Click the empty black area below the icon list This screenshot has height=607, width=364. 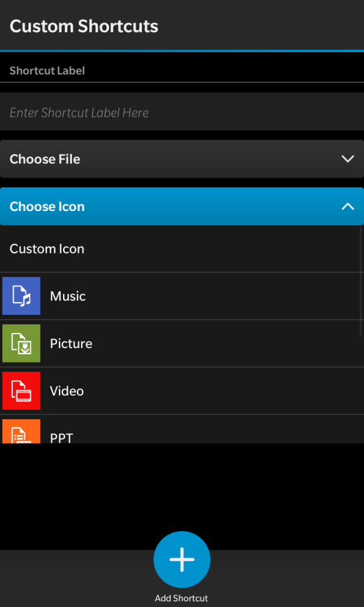[182, 491]
